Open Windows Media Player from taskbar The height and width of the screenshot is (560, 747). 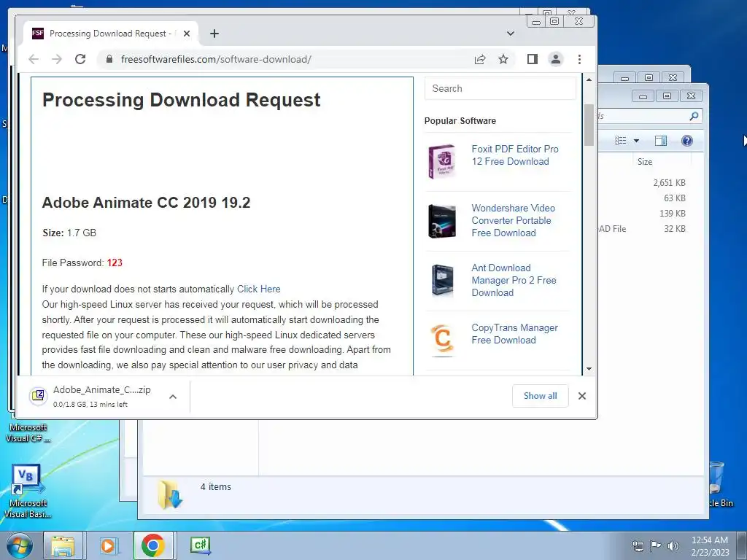click(x=108, y=545)
